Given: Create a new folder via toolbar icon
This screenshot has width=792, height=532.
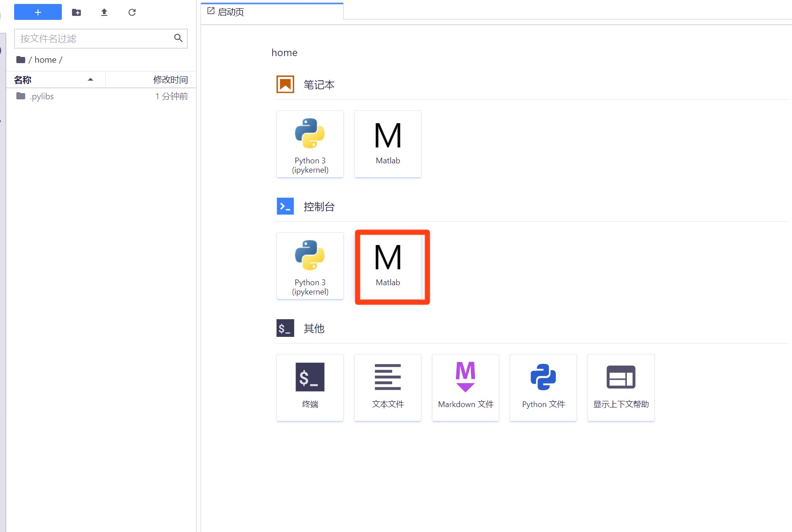Looking at the screenshot, I should pos(76,12).
